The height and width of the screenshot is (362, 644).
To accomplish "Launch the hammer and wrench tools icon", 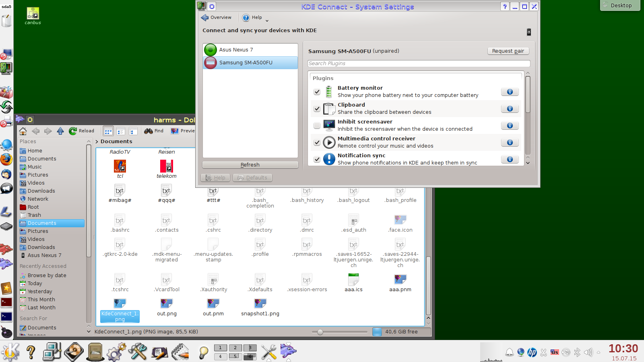I will [x=138, y=352].
